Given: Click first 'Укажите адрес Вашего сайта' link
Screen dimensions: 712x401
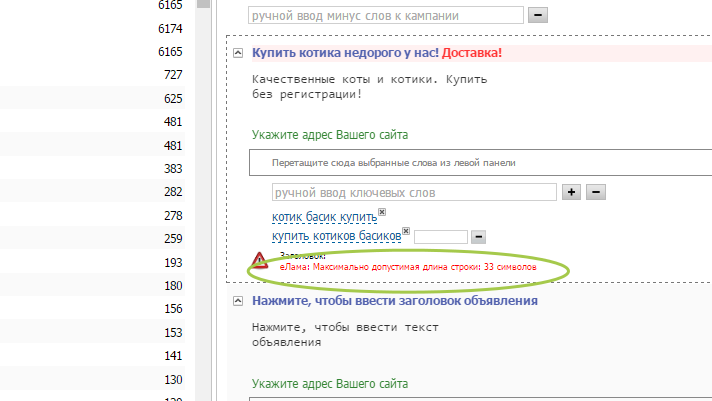Looking at the screenshot, I should 329,135.
